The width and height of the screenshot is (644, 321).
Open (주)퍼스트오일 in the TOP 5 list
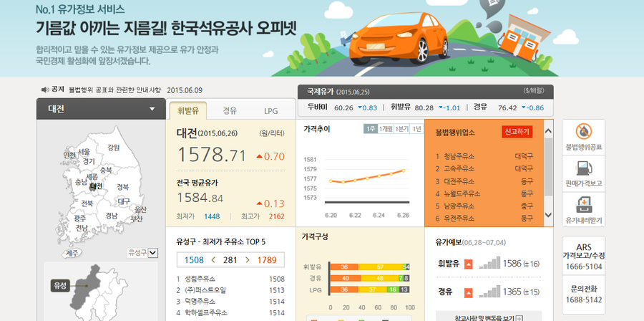coord(205,290)
